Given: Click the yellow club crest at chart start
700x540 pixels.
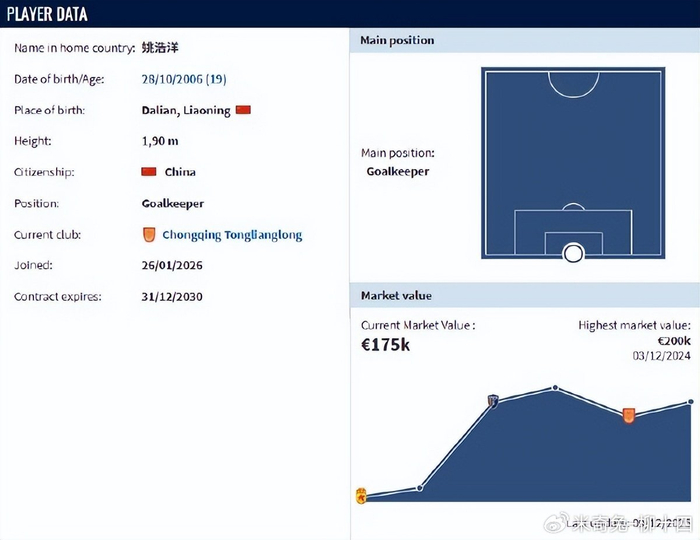Looking at the screenshot, I should pyautogui.click(x=361, y=496).
